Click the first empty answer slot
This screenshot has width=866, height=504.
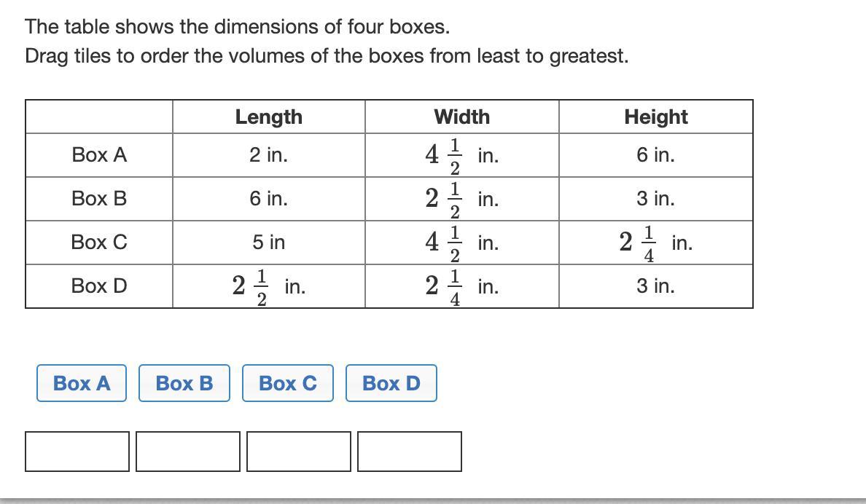click(77, 452)
